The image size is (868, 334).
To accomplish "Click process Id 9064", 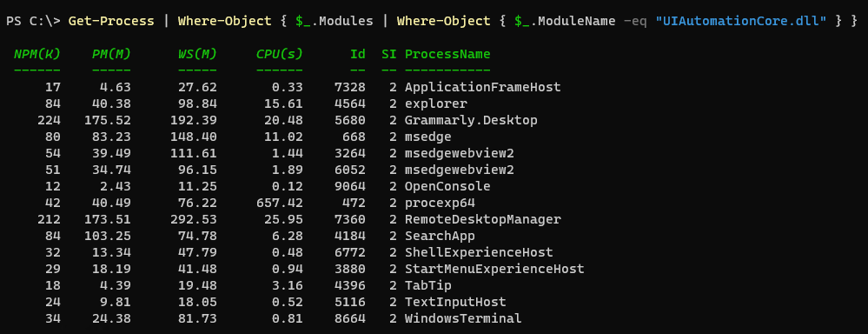I will [350, 186].
